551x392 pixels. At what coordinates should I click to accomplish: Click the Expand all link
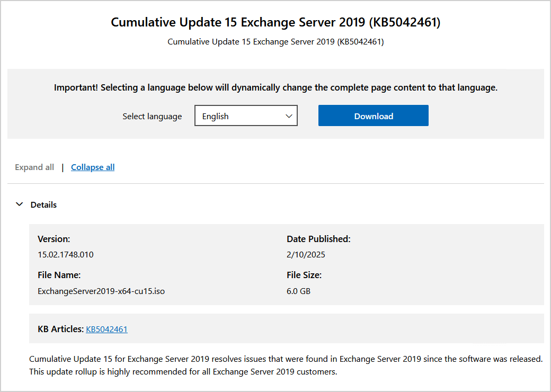pyautogui.click(x=34, y=167)
